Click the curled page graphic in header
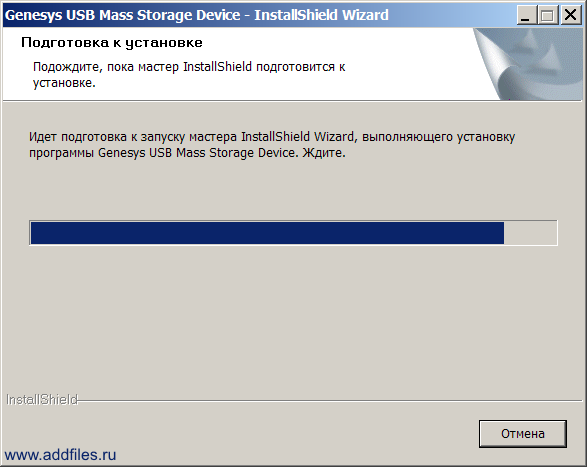The width and height of the screenshot is (587, 467). [528, 64]
